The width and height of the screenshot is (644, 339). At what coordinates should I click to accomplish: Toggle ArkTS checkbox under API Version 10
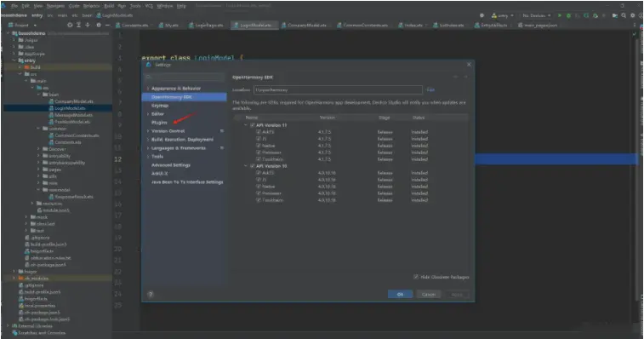click(x=259, y=173)
